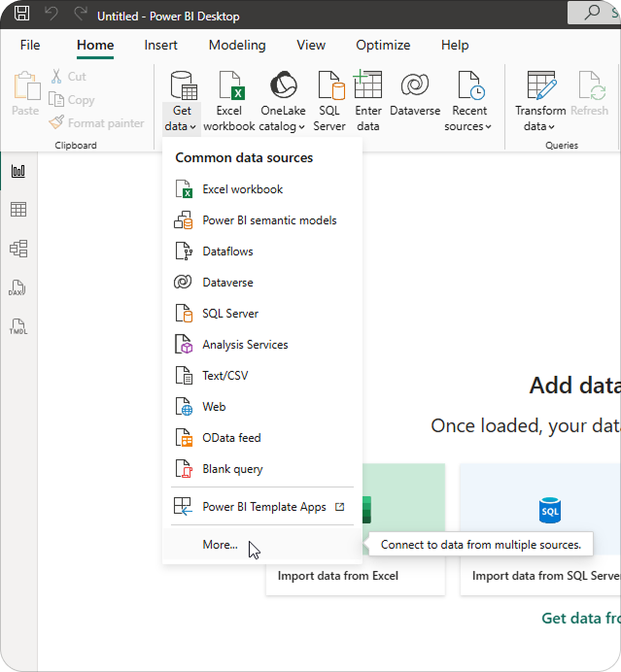621x672 pixels.
Task: Click the Paste clipboard button
Action: coord(25,94)
